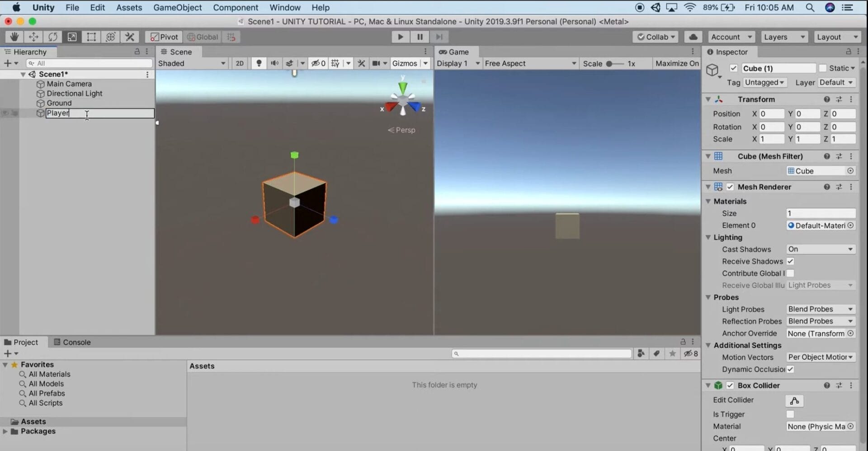This screenshot has height=451, width=868.
Task: Open Free Aspect dropdown
Action: [x=530, y=63]
